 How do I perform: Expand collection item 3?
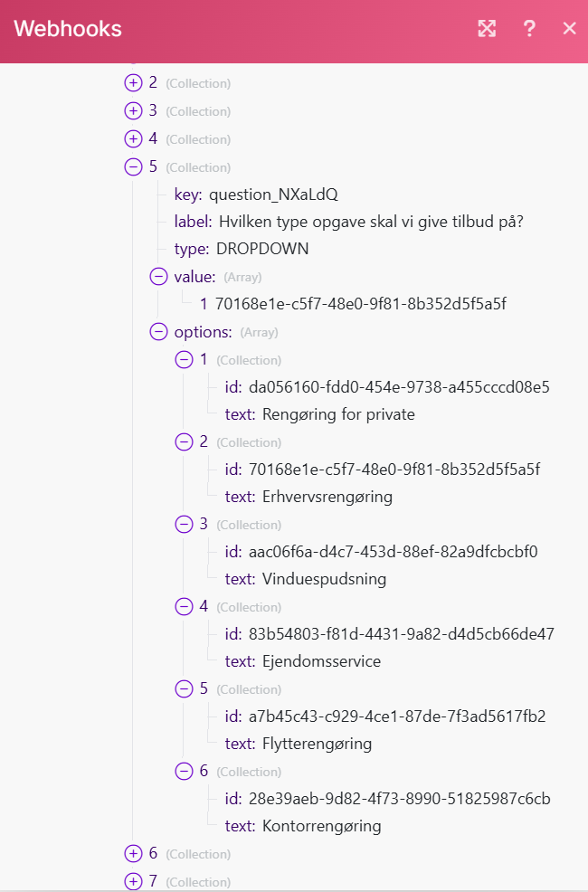133,111
